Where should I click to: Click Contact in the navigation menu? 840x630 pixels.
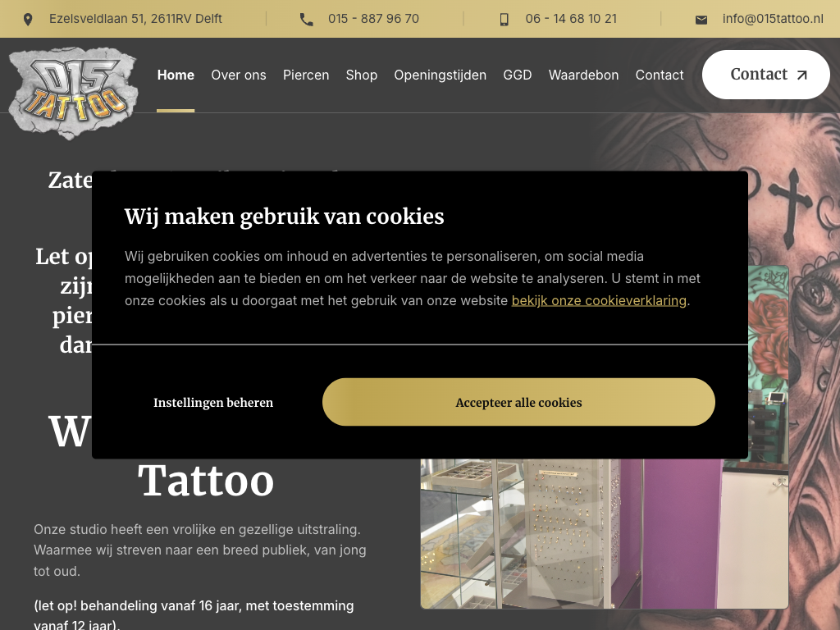660,75
